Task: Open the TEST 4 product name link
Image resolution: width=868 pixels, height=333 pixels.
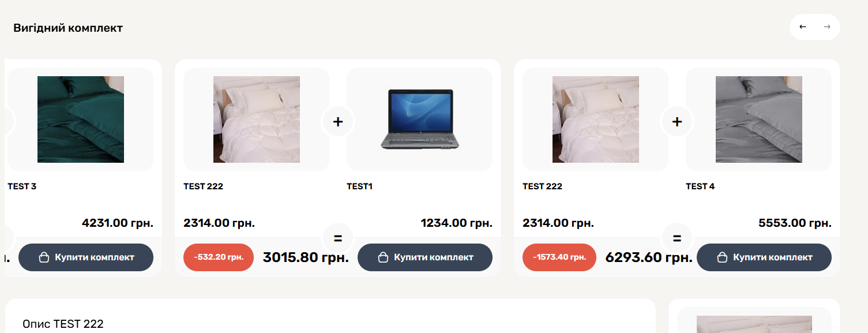Action: (700, 186)
